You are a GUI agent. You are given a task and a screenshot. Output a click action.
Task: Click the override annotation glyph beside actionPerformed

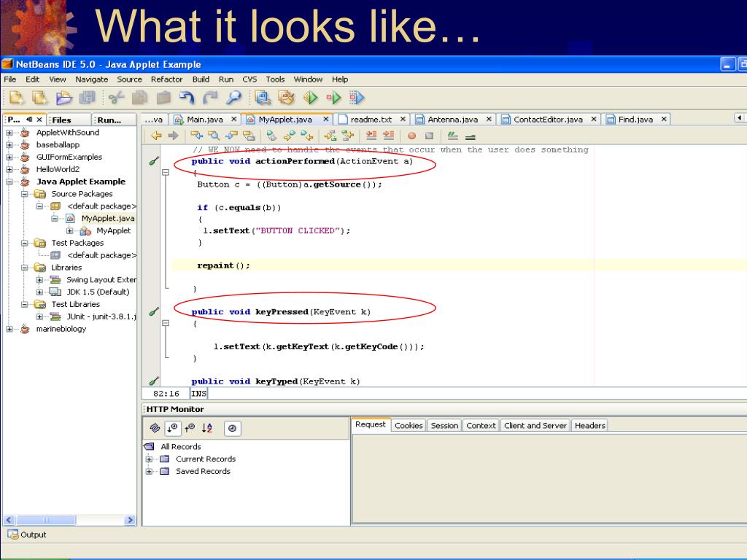pyautogui.click(x=154, y=161)
